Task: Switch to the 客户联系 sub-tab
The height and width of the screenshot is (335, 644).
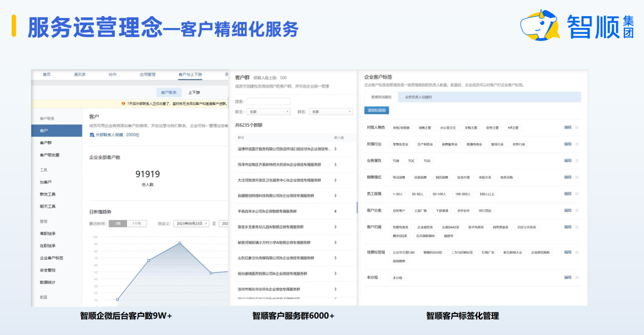Action: [169, 92]
